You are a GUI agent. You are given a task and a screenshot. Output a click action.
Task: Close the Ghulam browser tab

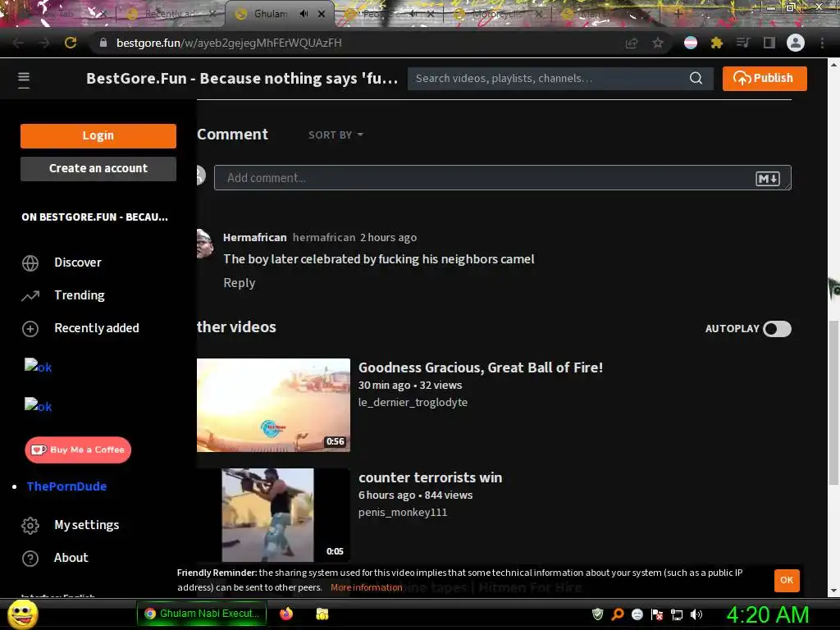[x=322, y=14]
